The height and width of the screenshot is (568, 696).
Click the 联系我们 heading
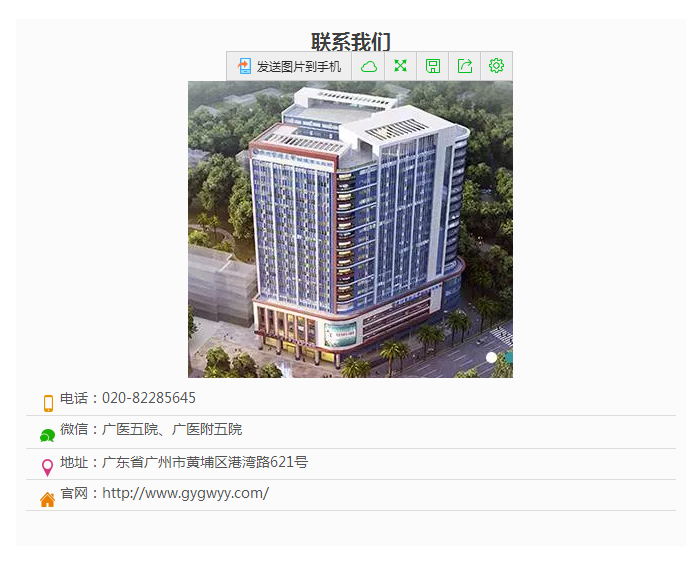351,42
